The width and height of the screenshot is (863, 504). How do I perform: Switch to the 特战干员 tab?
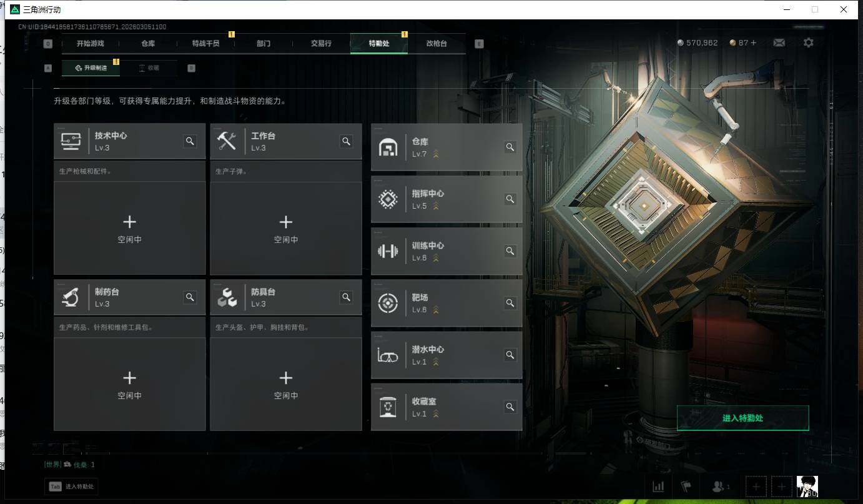click(206, 44)
